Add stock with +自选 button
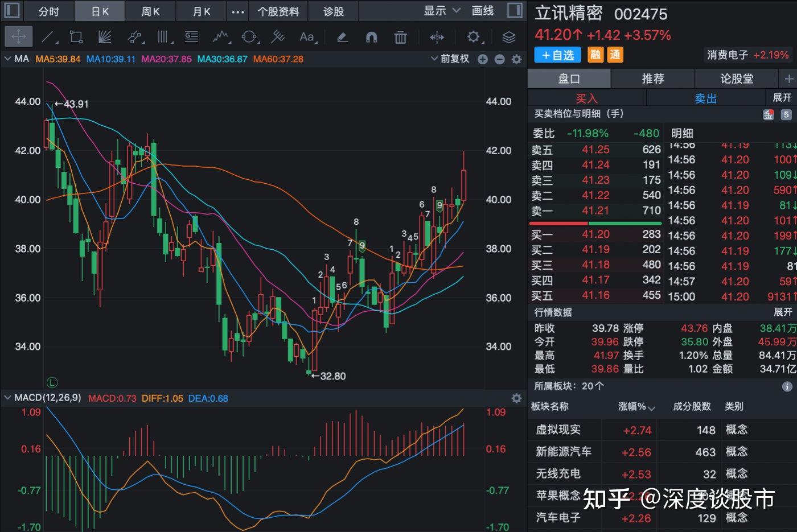This screenshot has height=532, width=797. (x=557, y=55)
